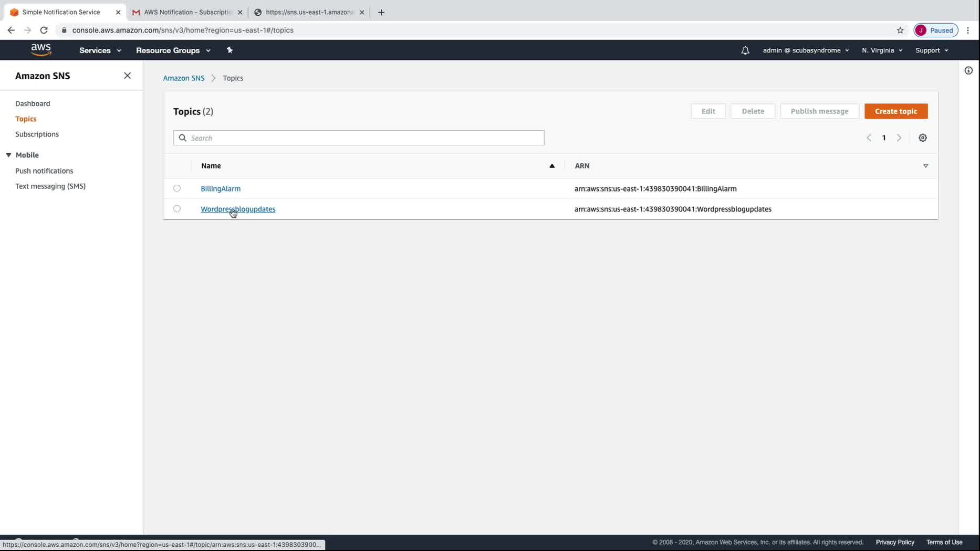Viewport: 980px width, 551px height.
Task: Switch to the sns.us-east-1 browser tab
Action: pos(309,12)
